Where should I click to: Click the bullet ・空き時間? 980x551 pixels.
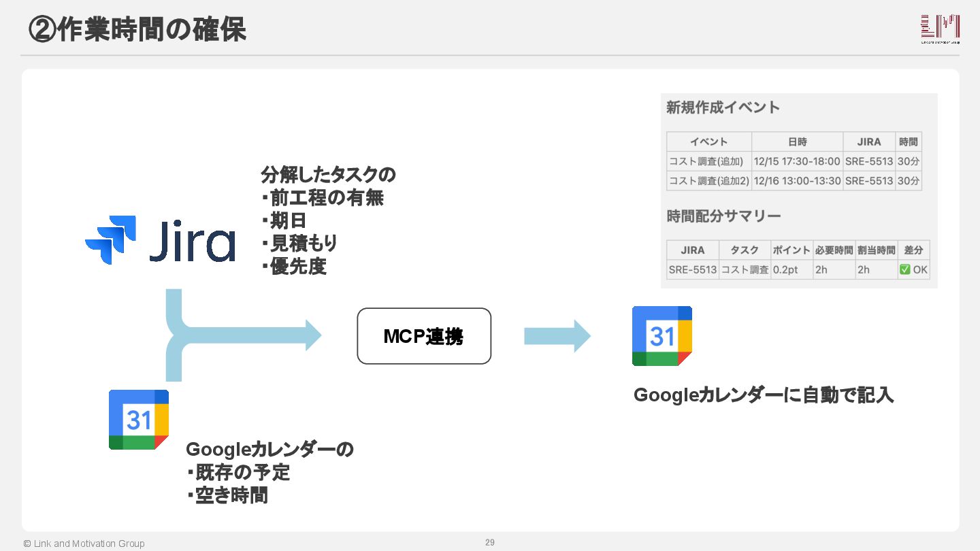227,495
